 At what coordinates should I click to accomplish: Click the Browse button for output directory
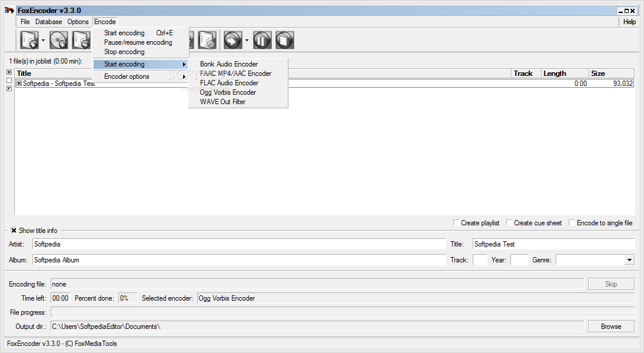[610, 327]
